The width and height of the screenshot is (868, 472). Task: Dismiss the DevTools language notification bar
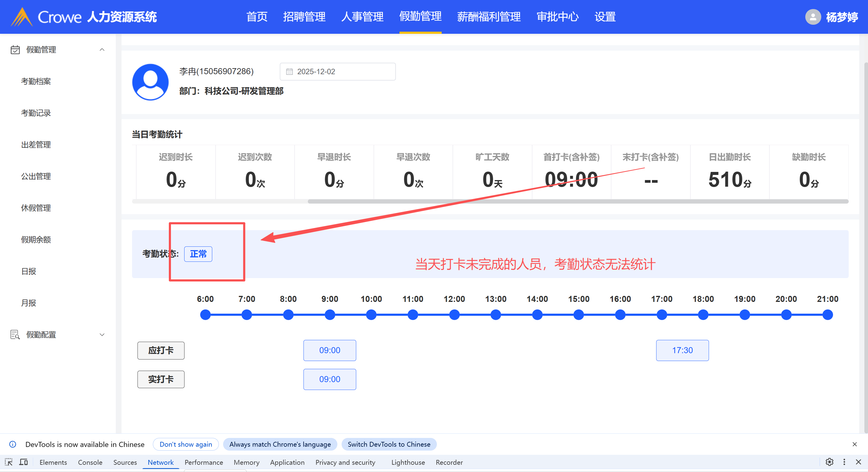854,444
